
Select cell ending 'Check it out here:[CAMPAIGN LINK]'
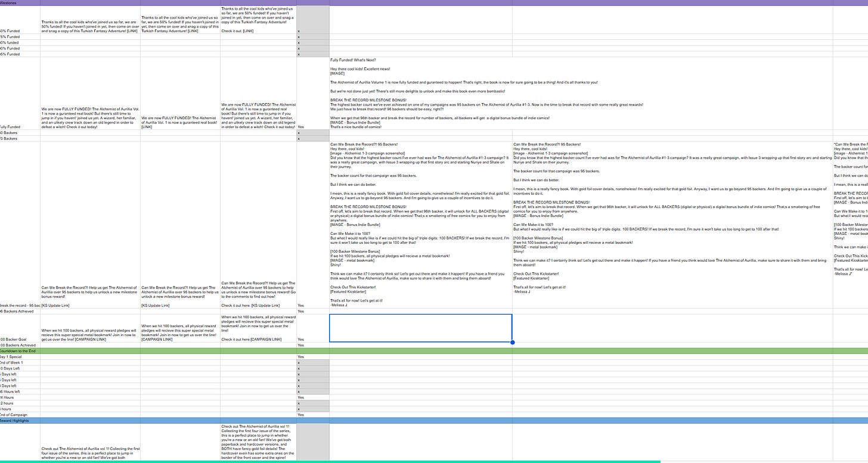pyautogui.click(x=258, y=328)
